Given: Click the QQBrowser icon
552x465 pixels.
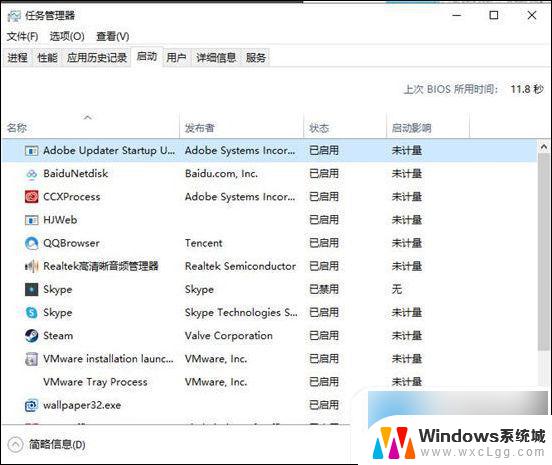Looking at the screenshot, I should point(31,243).
